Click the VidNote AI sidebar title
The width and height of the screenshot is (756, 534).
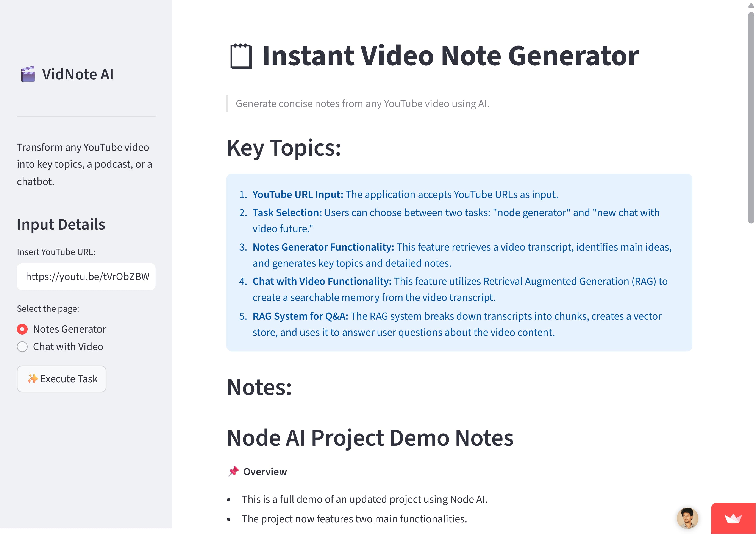pos(78,74)
